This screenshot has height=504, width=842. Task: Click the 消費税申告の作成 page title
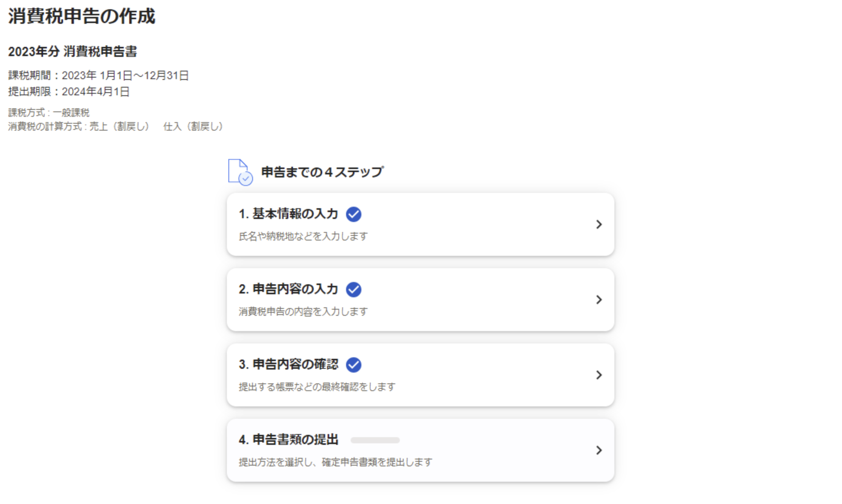tap(82, 16)
